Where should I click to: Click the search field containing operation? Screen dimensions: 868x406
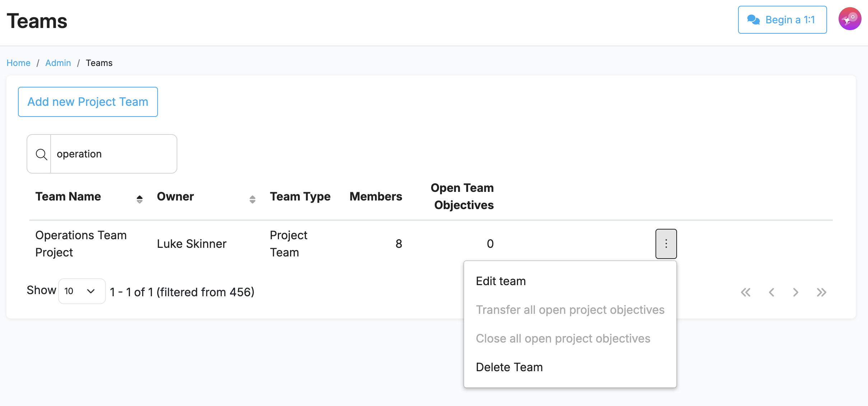pyautogui.click(x=113, y=154)
